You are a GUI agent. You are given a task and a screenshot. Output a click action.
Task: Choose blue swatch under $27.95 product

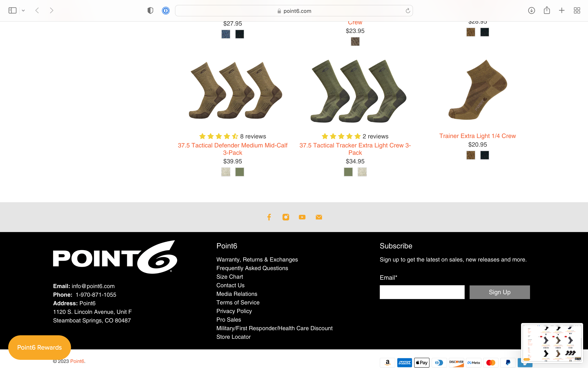(x=226, y=34)
